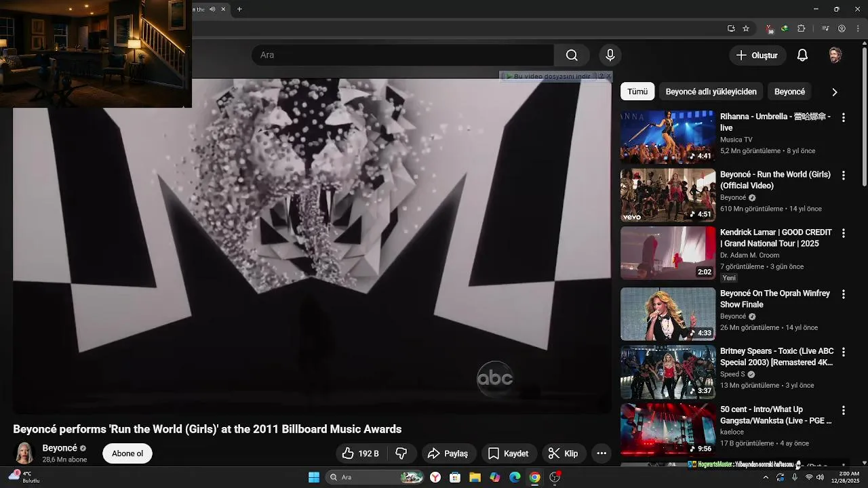Click the 'Kaydet' save button
Image resolution: width=868 pixels, height=488 pixels.
[509, 453]
